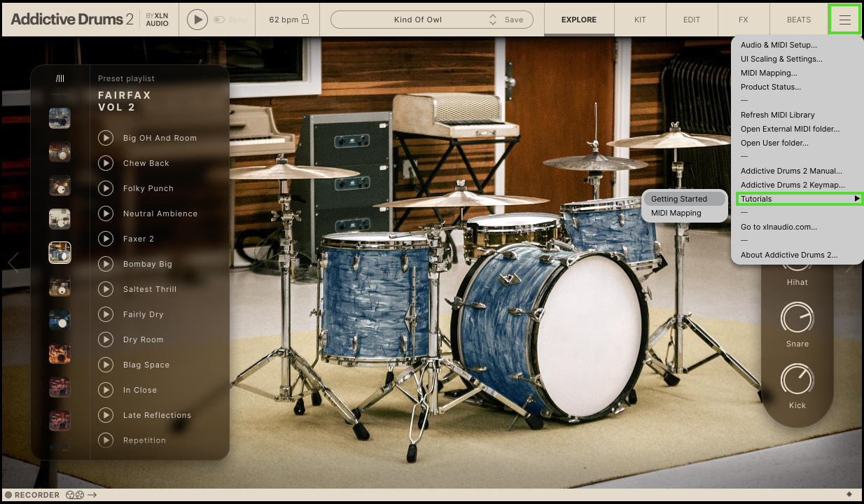Open the hamburger main menu
The height and width of the screenshot is (504, 864).
click(844, 20)
